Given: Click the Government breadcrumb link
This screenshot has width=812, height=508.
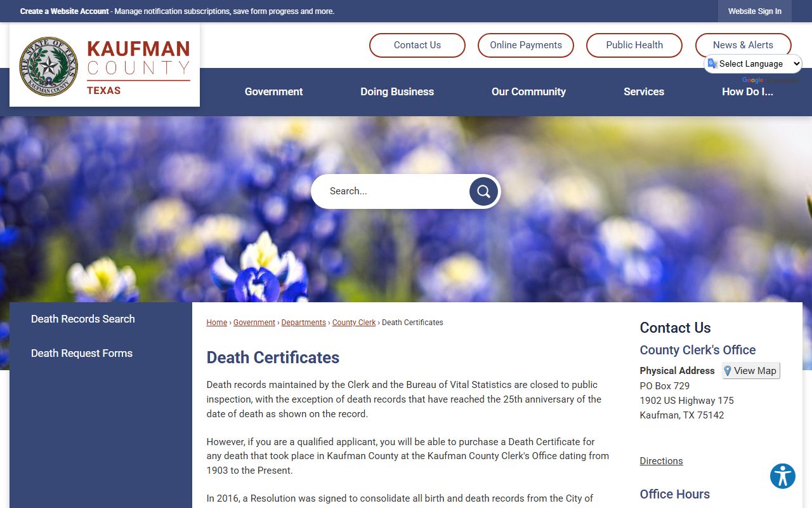Looking at the screenshot, I should click(x=254, y=323).
